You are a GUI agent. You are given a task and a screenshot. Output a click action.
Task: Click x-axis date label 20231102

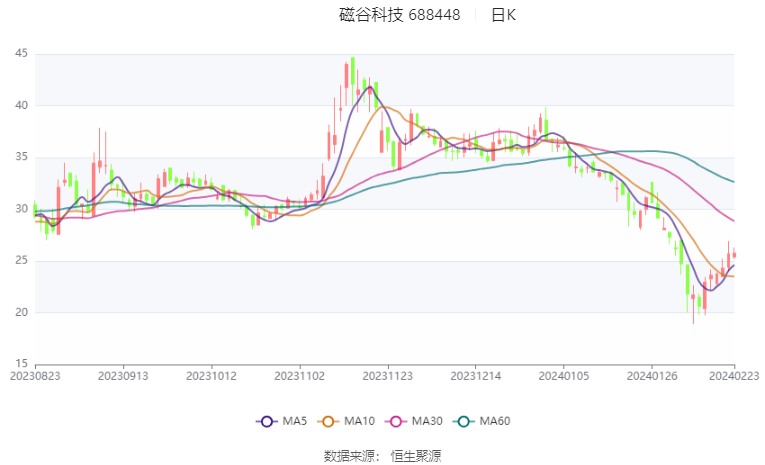300,376
